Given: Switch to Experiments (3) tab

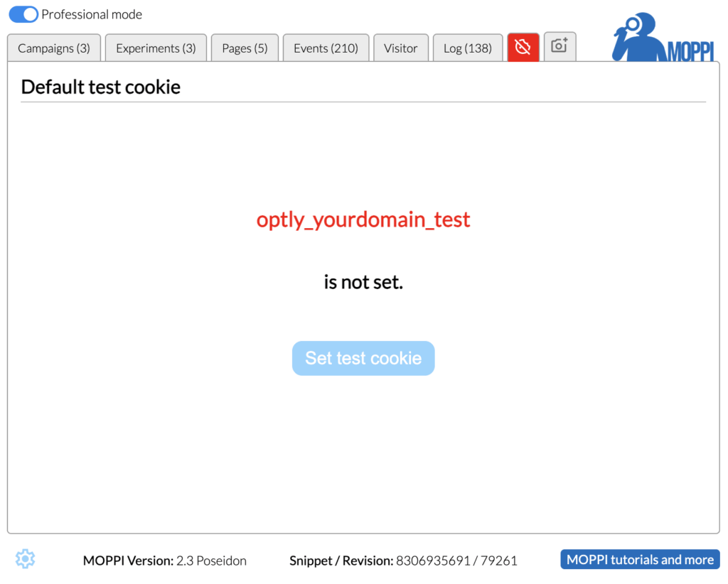Looking at the screenshot, I should click(x=156, y=48).
